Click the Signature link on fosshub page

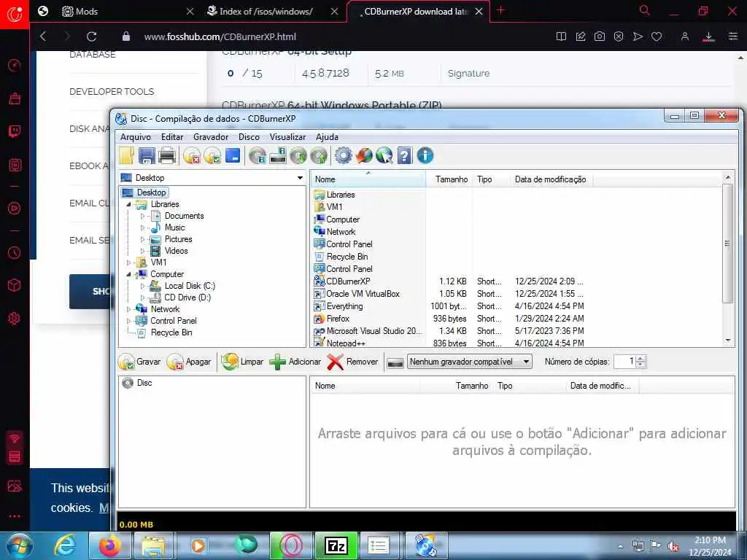(468, 74)
